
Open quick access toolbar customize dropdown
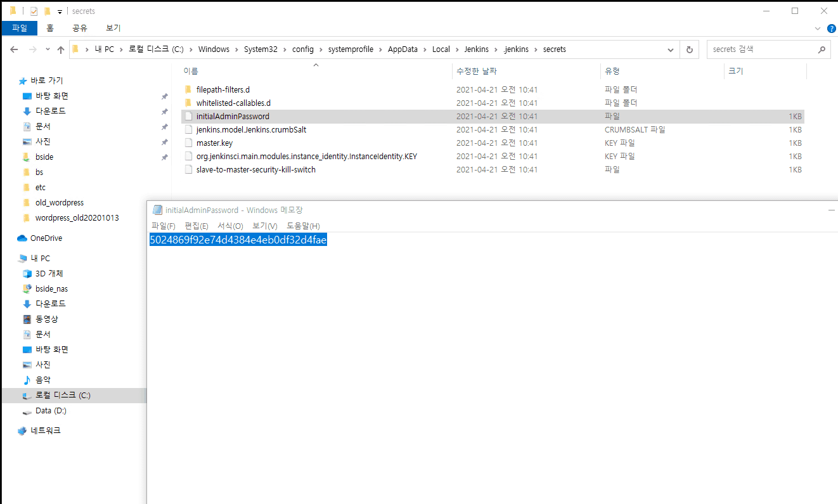60,11
